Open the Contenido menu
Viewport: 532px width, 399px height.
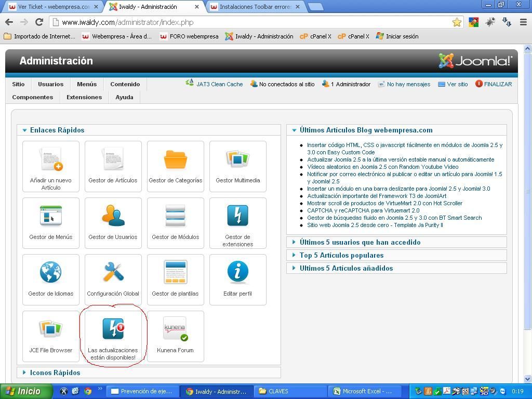[x=125, y=84]
